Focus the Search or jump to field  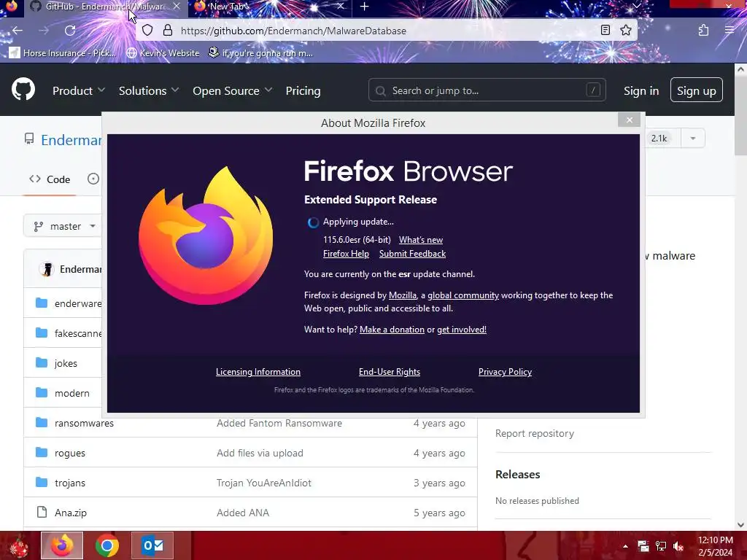click(x=487, y=90)
